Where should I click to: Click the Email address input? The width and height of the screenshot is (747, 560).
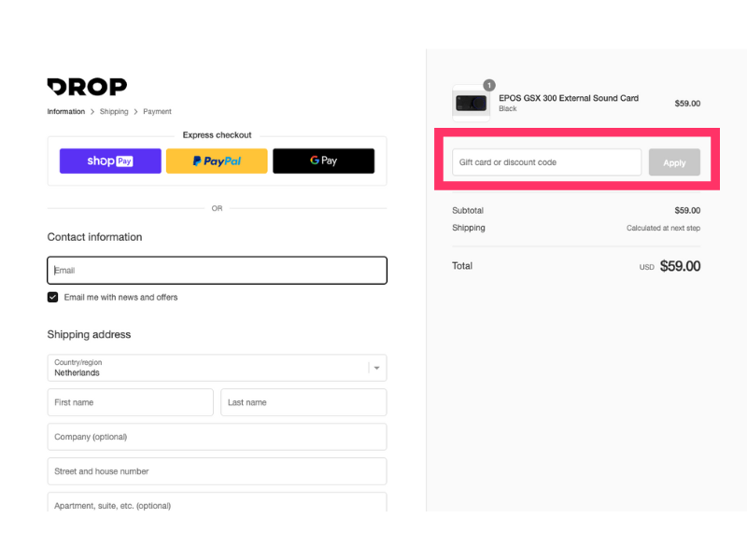(x=217, y=270)
